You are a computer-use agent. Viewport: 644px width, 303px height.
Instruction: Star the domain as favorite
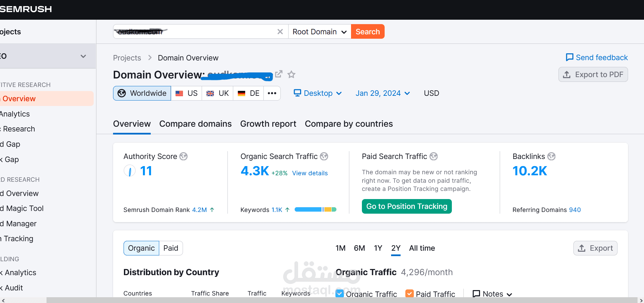tap(291, 74)
